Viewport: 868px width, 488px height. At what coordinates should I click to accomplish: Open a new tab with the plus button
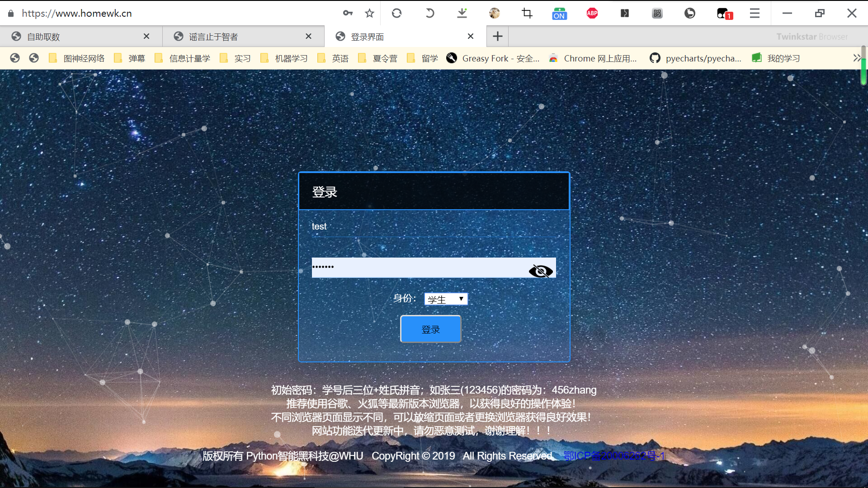click(498, 36)
